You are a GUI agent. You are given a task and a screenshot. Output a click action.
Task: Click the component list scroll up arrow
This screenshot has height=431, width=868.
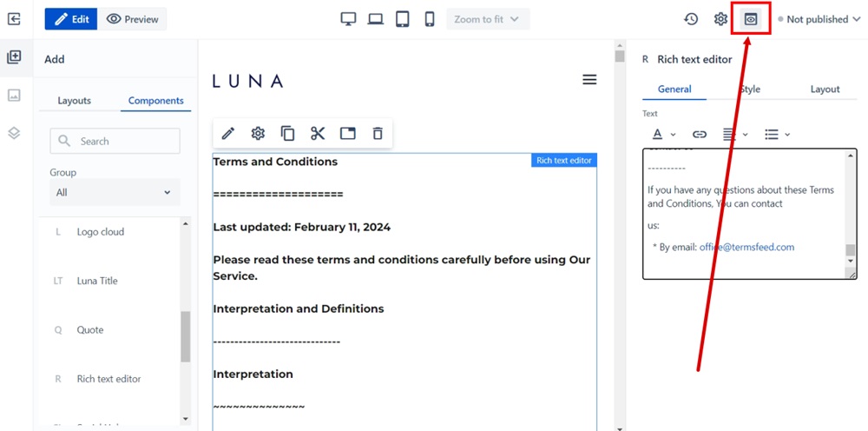(186, 224)
